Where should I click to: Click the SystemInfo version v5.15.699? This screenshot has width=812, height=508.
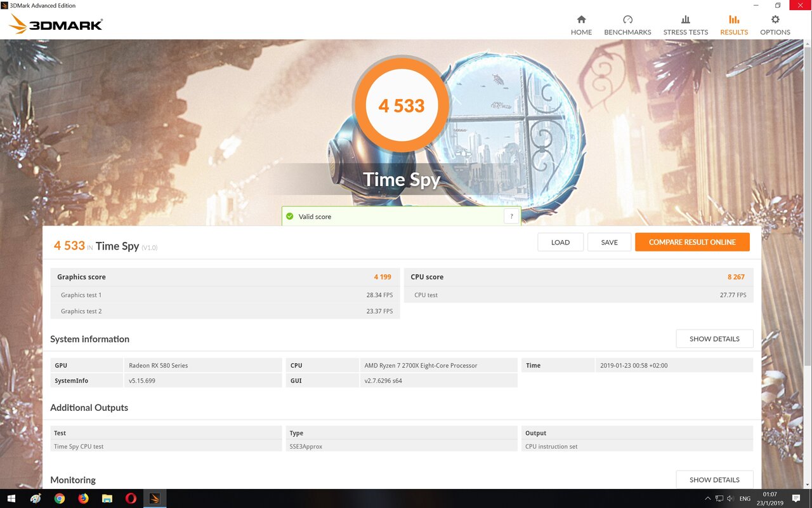click(x=142, y=380)
